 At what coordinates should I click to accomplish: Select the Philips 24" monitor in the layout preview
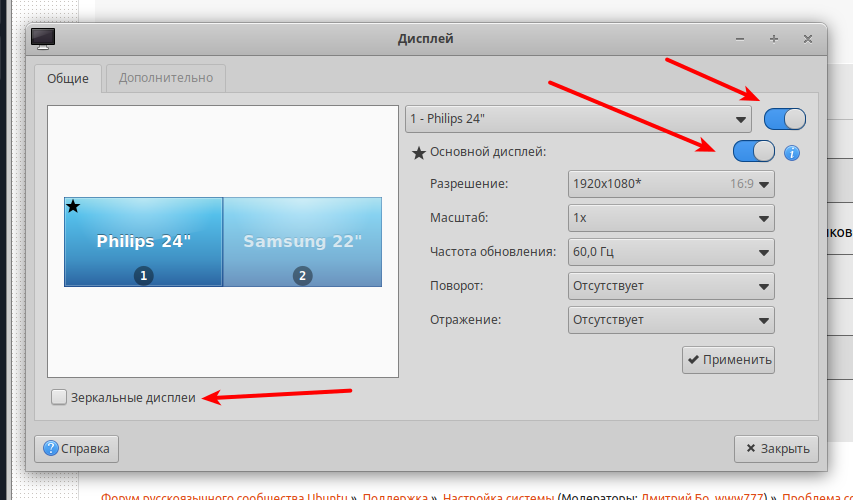point(144,242)
